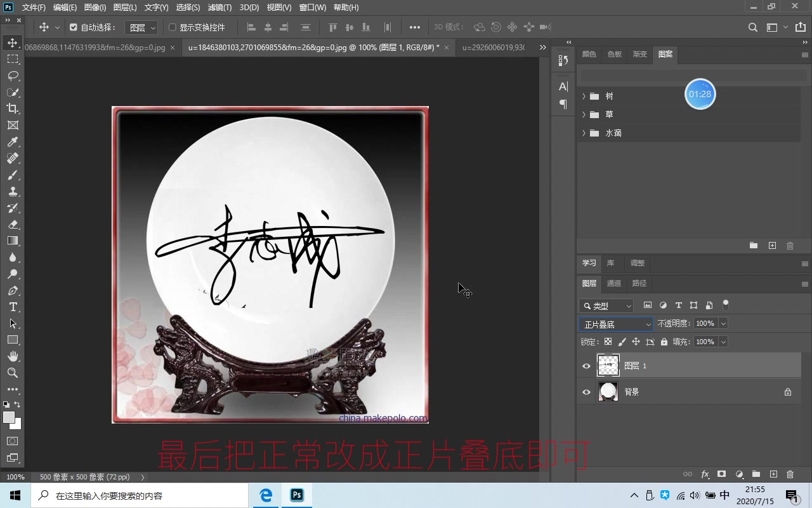Open the 正片叠底 blend mode dropdown
The height and width of the screenshot is (508, 812).
[x=615, y=324]
